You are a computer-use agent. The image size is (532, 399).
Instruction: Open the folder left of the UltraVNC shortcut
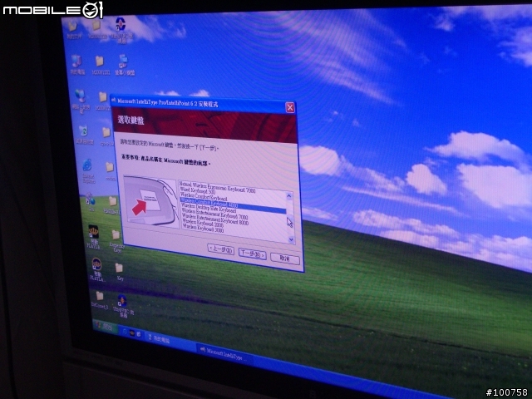[100, 299]
